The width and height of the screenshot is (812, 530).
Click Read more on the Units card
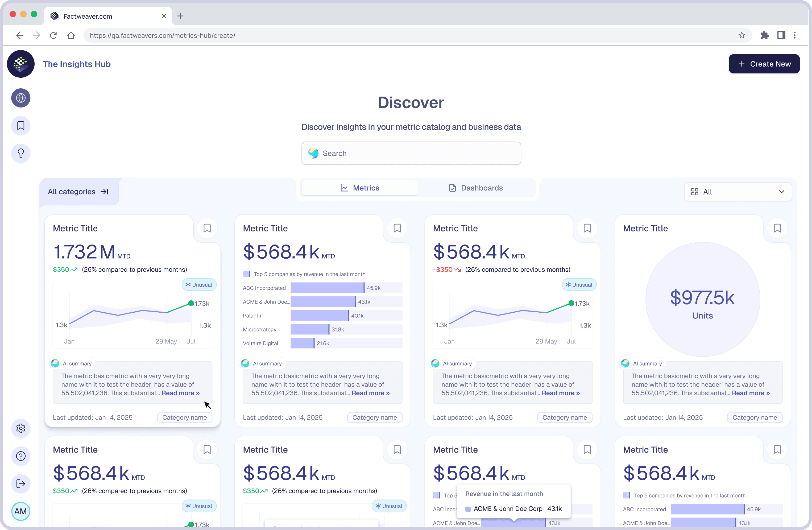[x=751, y=393]
